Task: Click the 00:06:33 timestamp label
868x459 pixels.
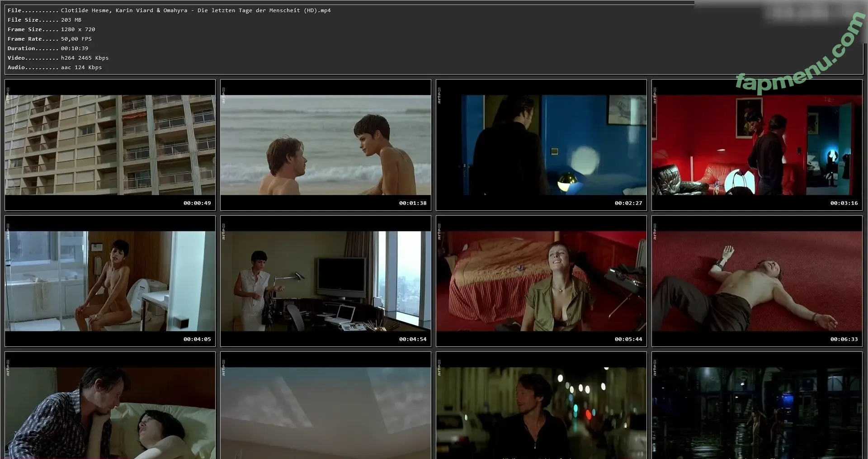Action: 844,339
